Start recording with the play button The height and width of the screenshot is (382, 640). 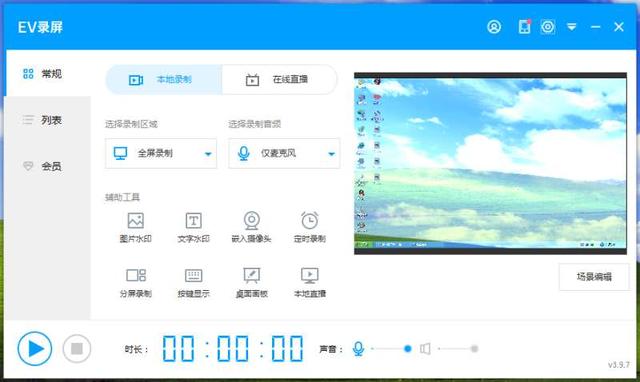pyautogui.click(x=35, y=349)
